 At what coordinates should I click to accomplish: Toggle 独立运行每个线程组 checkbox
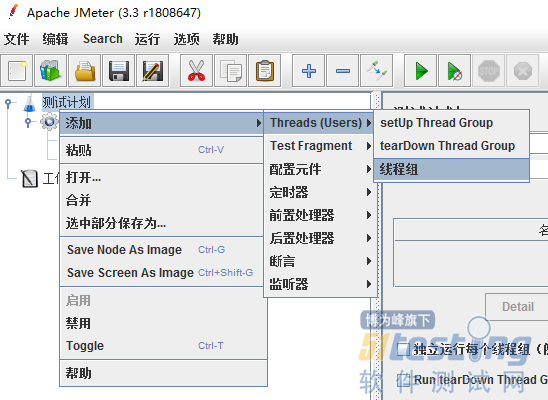pos(403,349)
